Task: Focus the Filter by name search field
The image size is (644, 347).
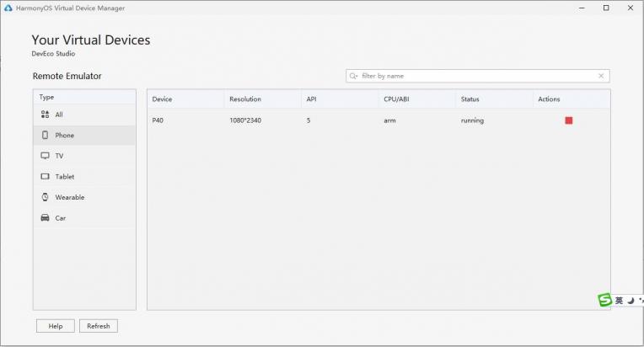Action: point(478,76)
